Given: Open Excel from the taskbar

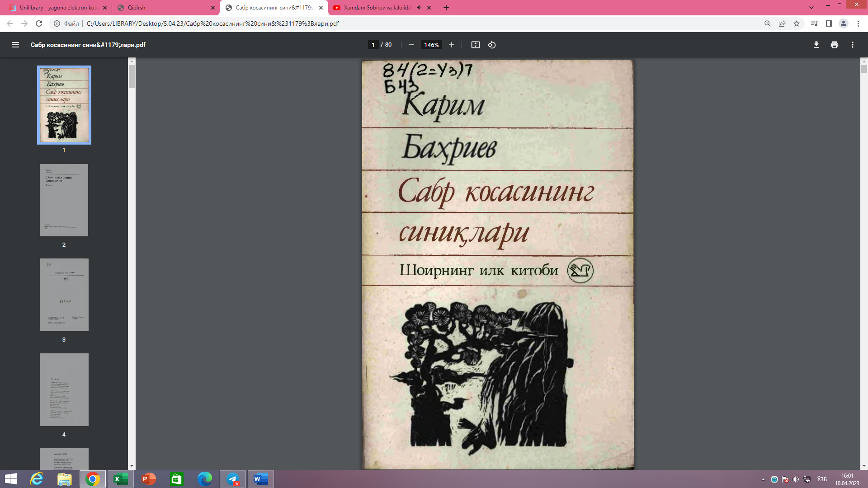Looking at the screenshot, I should (x=121, y=479).
